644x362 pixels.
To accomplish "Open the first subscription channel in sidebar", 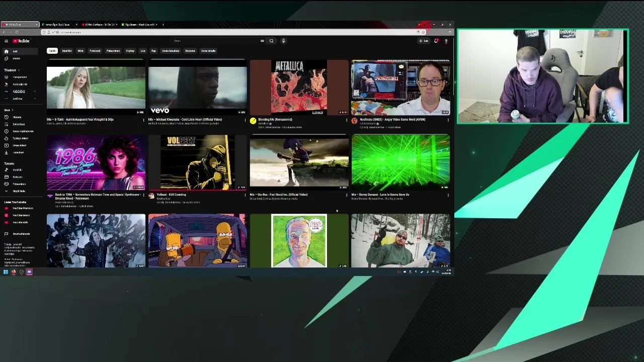I will [x=19, y=77].
